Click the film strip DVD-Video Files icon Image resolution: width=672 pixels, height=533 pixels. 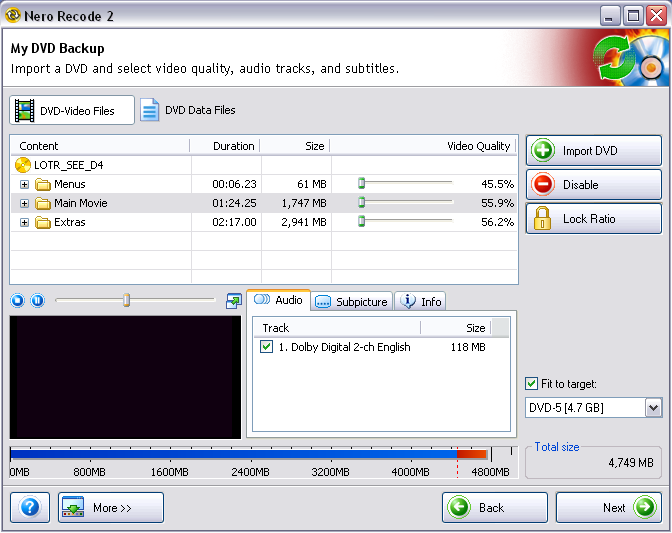point(24,111)
